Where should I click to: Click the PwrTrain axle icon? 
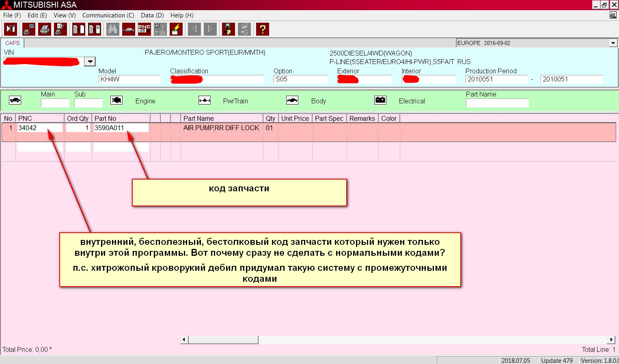coord(205,100)
